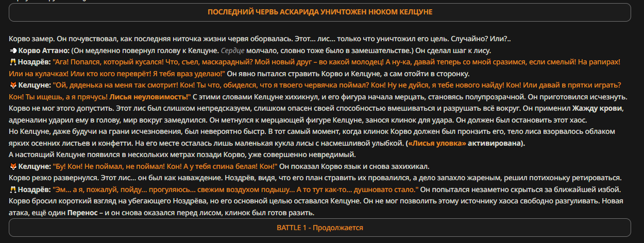Click the sentence 'А настоящий Келцуне появился'
Viewport: 644px width, 243px height.
point(64,154)
